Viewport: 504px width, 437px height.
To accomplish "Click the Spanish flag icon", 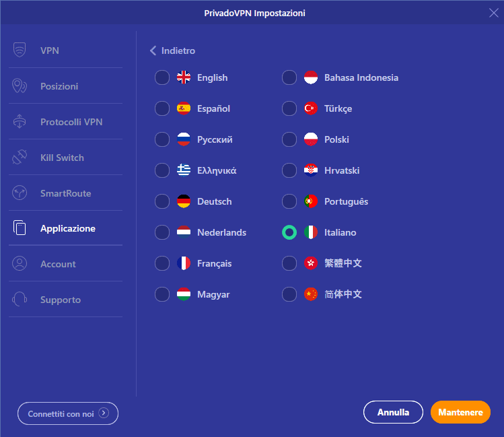I will [184, 108].
